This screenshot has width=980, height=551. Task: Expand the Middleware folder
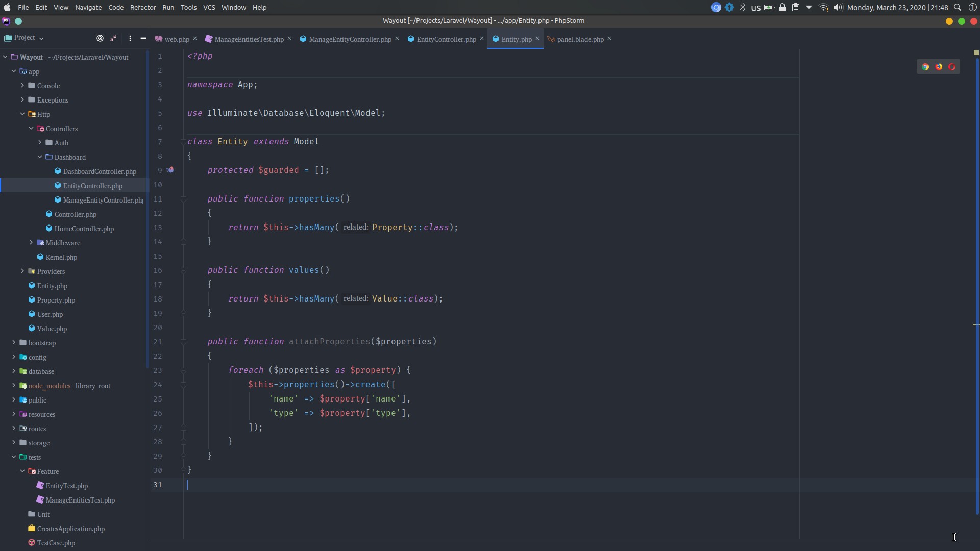point(31,243)
